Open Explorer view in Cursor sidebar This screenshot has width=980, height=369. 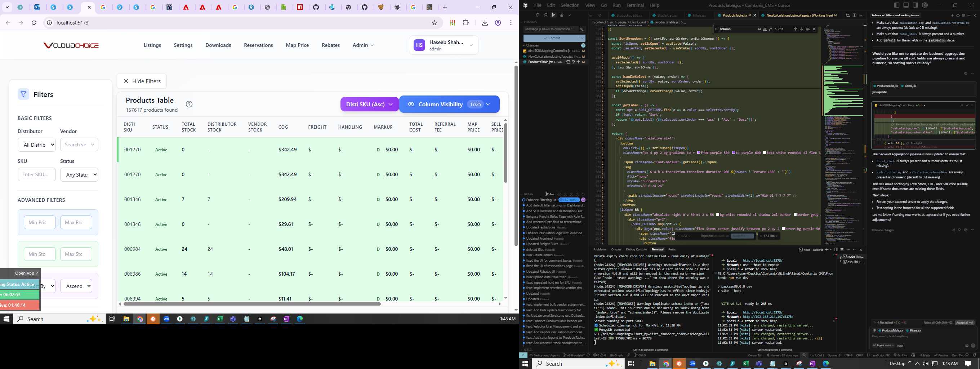(x=538, y=15)
